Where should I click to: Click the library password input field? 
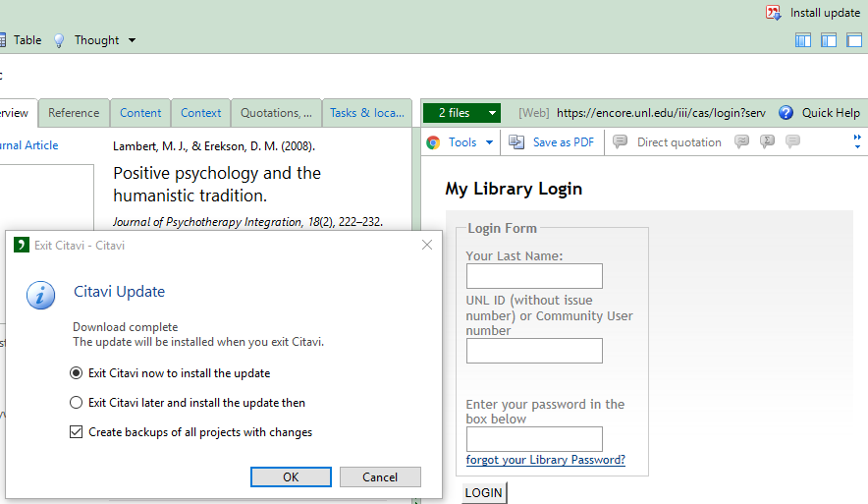click(534, 438)
